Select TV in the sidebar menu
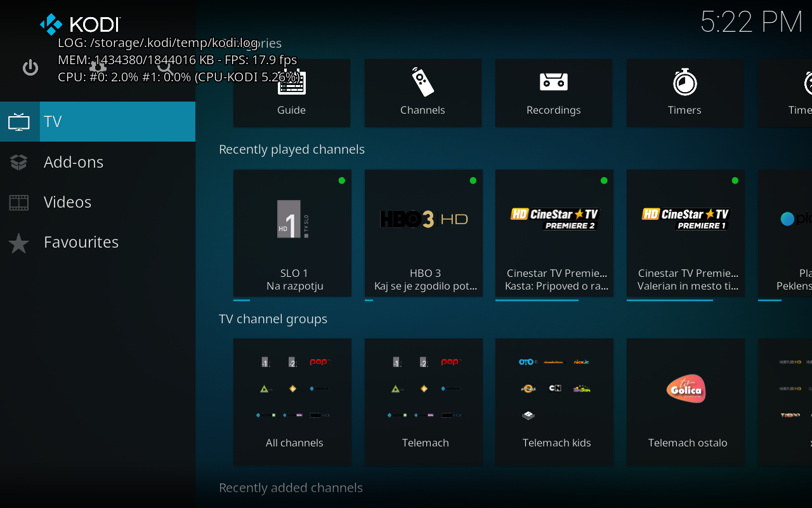The width and height of the screenshot is (812, 508). tap(98, 121)
